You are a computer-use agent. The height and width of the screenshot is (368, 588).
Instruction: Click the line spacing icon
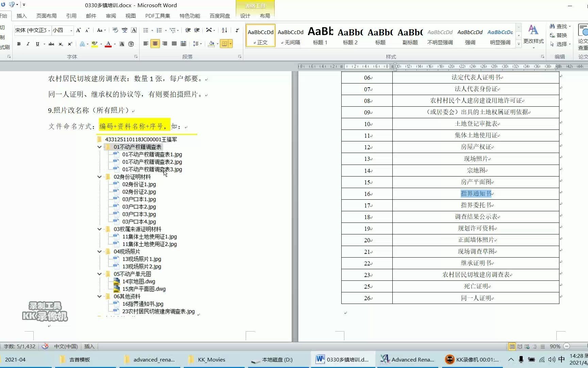[196, 44]
